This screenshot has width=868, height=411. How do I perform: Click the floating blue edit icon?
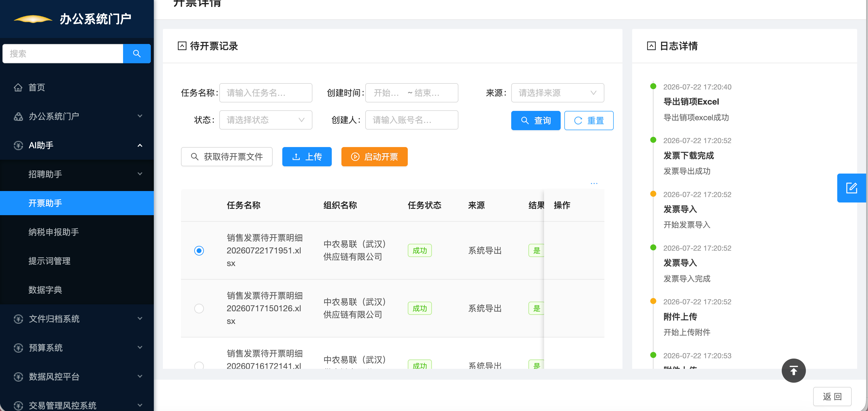click(851, 188)
